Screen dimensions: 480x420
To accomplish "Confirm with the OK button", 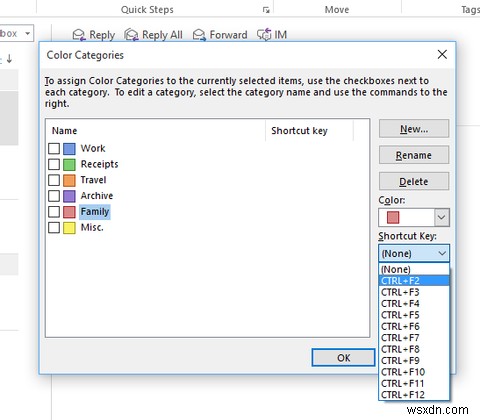I will [x=343, y=358].
